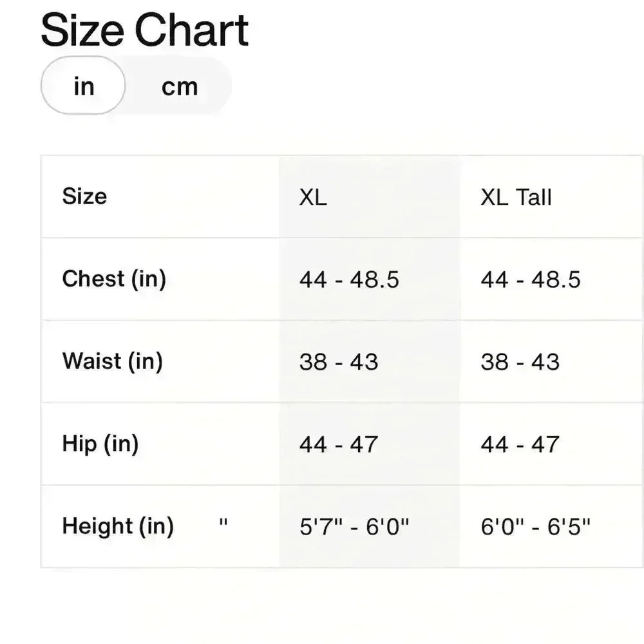This screenshot has height=644, width=644.
Task: Click XL hip value 44 - 47
Action: 339,444
